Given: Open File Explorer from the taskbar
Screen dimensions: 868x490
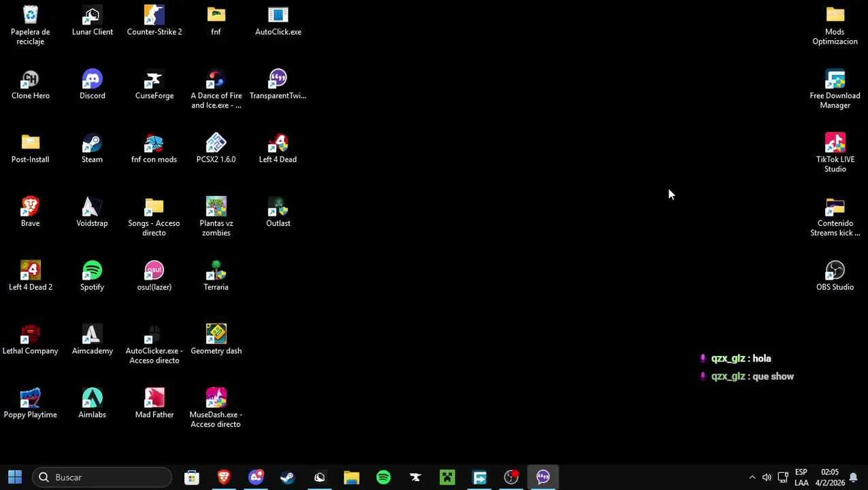Looking at the screenshot, I should (351, 477).
